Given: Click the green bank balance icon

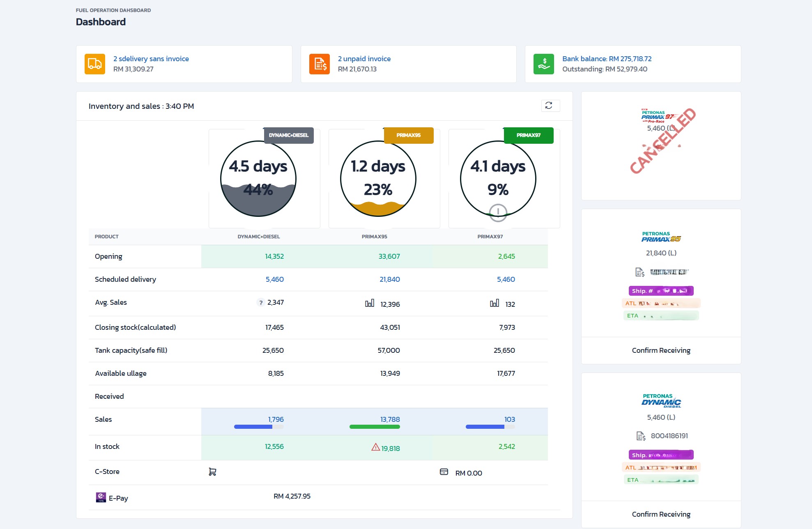Looking at the screenshot, I should coord(544,64).
